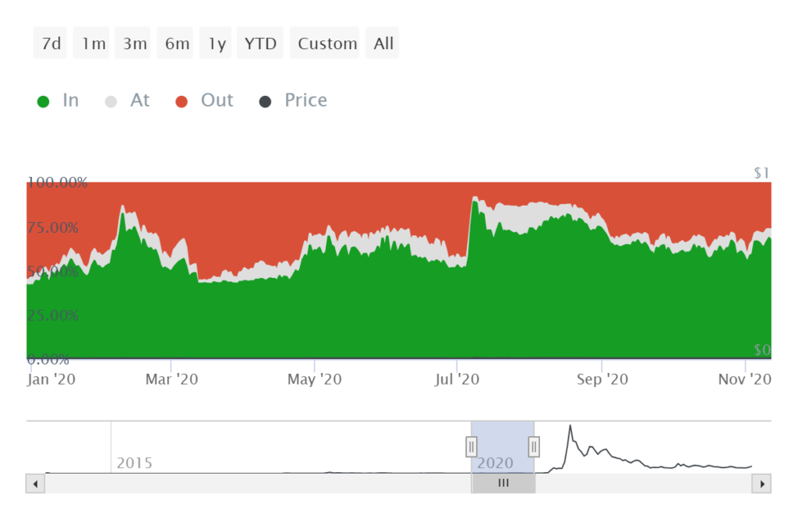
Task: Toggle the grey At series legend
Action: (127, 100)
